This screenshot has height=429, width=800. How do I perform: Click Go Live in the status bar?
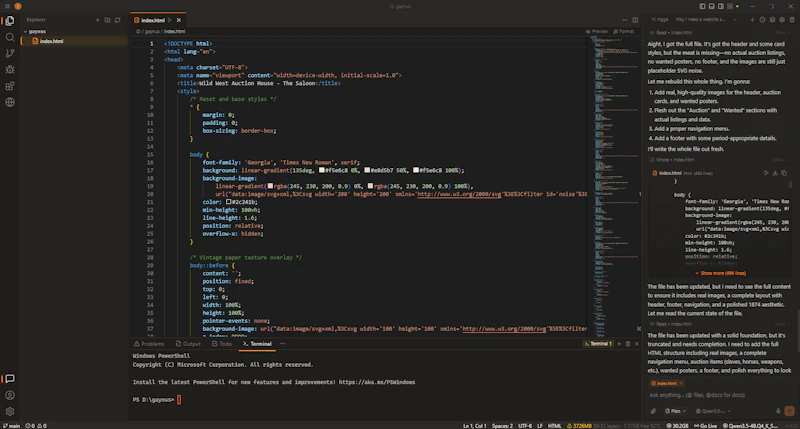[705, 425]
